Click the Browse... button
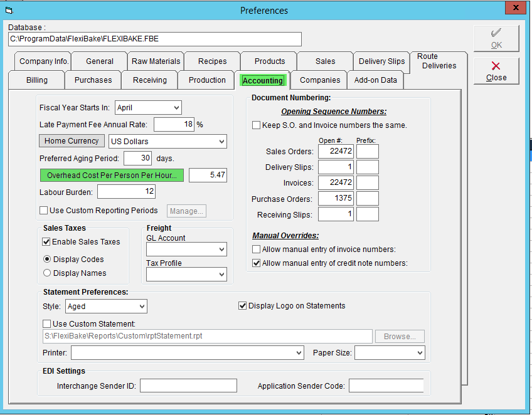Viewport: 532px width, 415px height. pyautogui.click(x=400, y=337)
